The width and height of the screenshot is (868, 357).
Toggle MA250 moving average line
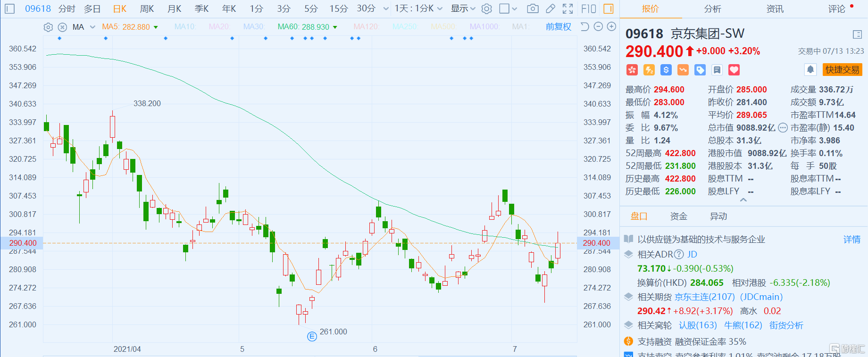click(x=405, y=27)
